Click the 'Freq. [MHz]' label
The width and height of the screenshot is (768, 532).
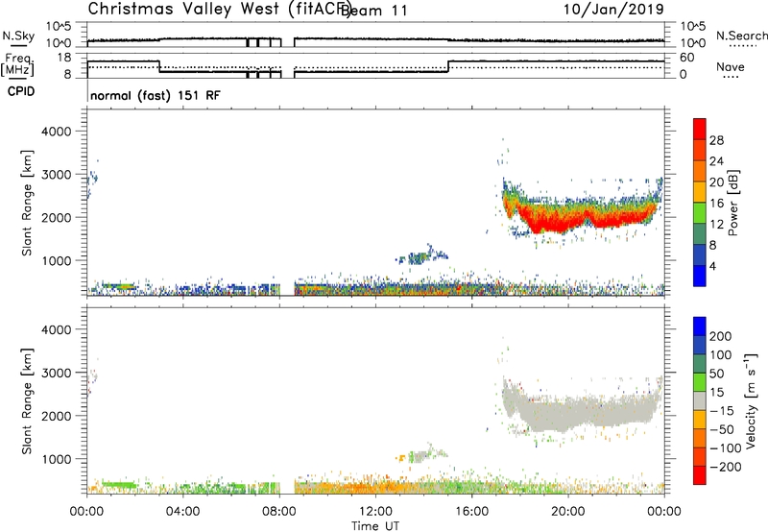17,64
